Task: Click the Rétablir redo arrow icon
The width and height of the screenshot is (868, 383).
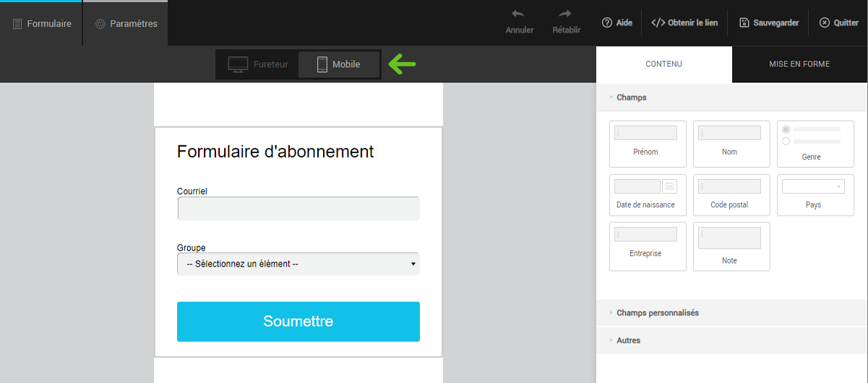Action: (x=566, y=14)
